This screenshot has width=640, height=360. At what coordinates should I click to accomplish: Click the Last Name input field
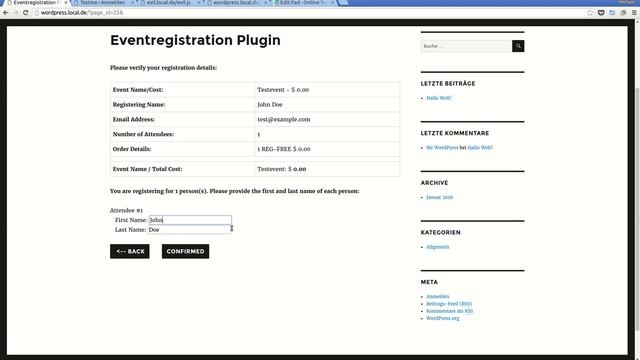[x=189, y=230]
